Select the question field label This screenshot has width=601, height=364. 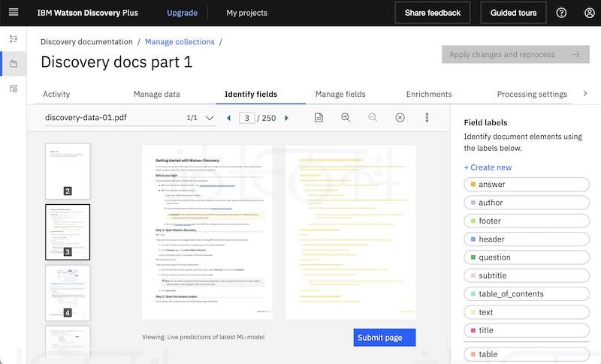[527, 257]
